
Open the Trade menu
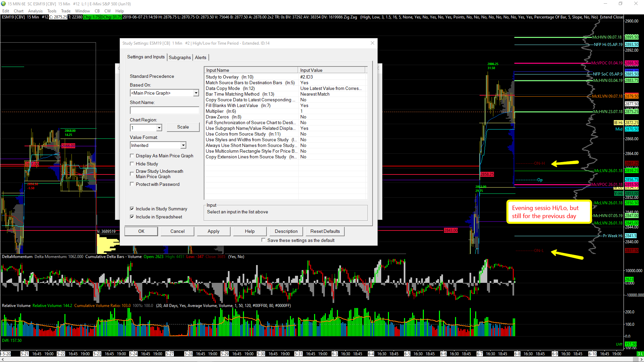coord(65,11)
